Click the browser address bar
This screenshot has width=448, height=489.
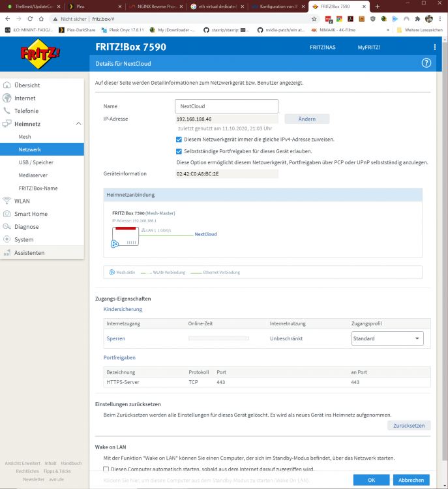(x=184, y=19)
